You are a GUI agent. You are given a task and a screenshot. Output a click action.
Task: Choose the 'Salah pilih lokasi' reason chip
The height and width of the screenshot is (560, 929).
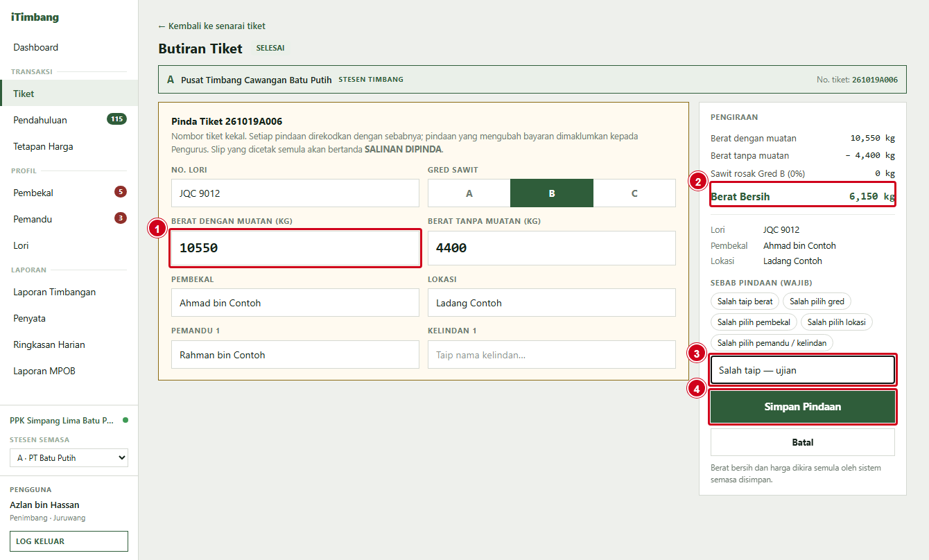point(837,322)
